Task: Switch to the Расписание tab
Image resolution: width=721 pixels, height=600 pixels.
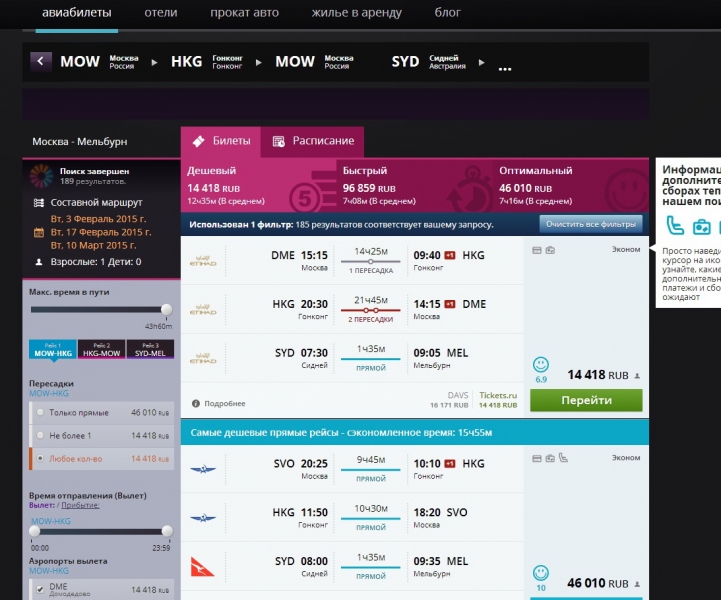Action: (x=313, y=141)
